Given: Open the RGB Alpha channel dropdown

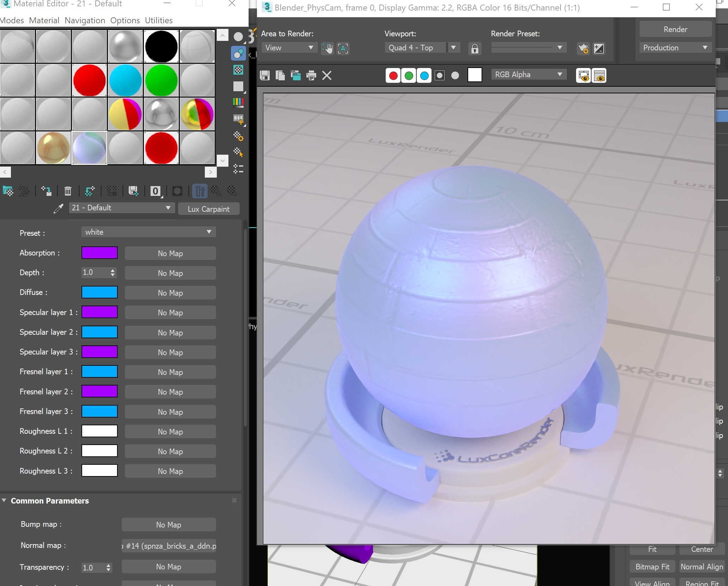Looking at the screenshot, I should click(528, 75).
